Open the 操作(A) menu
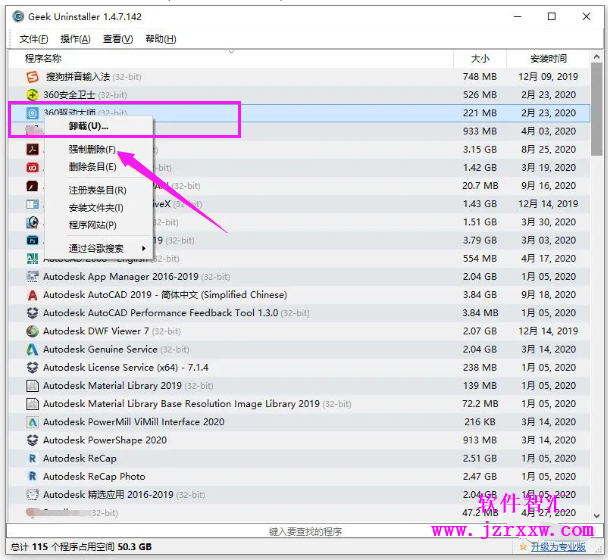Screen dimensions: 608x560 75,39
